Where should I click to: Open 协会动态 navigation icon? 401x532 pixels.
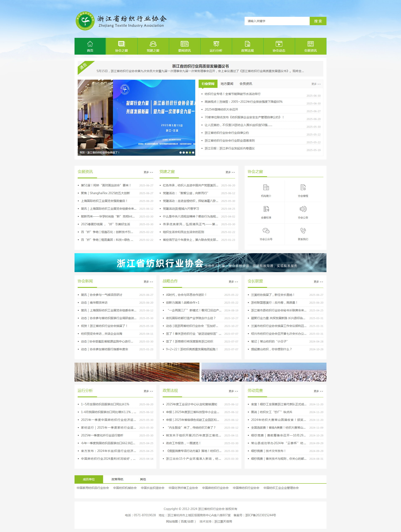click(279, 44)
